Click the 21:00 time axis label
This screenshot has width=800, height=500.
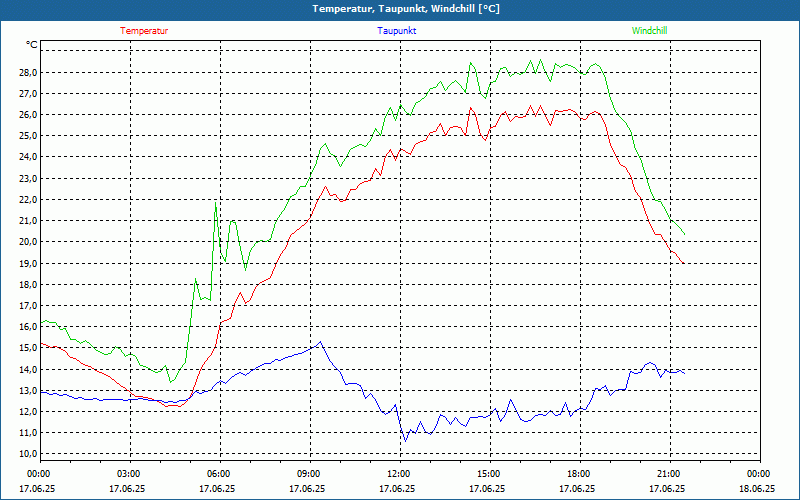670,474
